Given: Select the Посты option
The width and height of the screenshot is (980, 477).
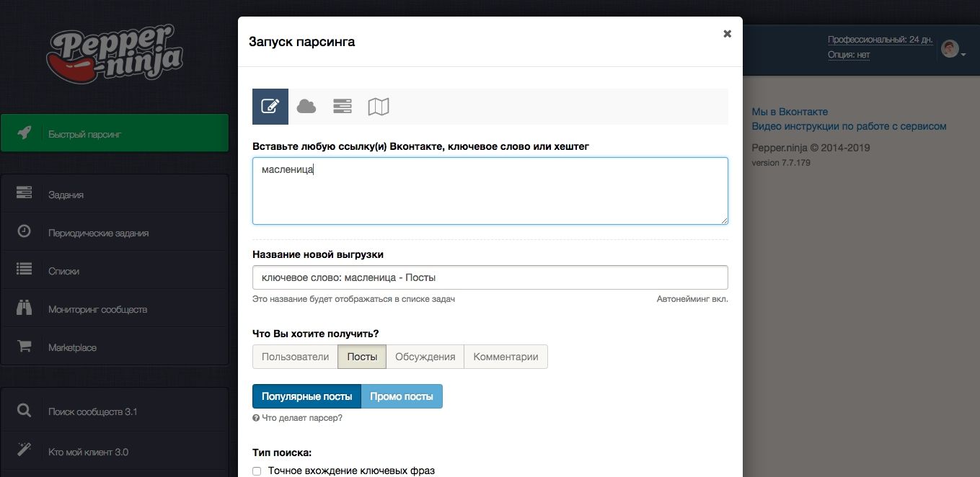Looking at the screenshot, I should click(362, 357).
